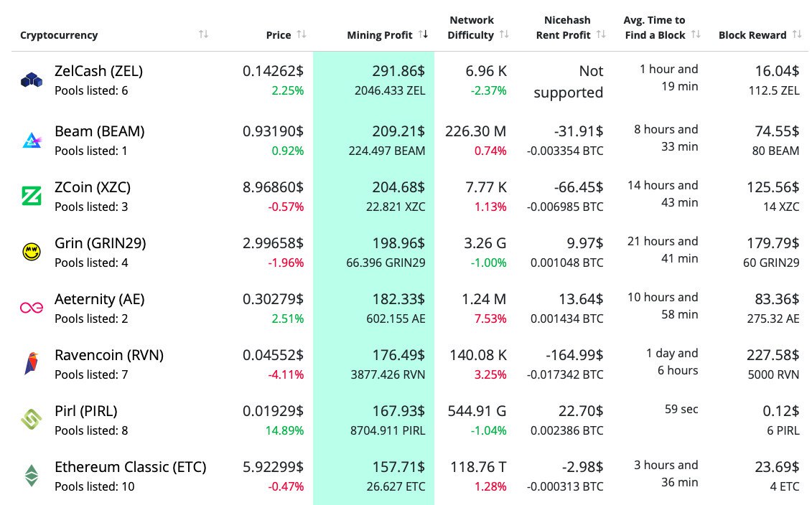Select ZelCash mining profit 291.86$
Screen dimensions: 812x505
pyautogui.click(x=398, y=71)
